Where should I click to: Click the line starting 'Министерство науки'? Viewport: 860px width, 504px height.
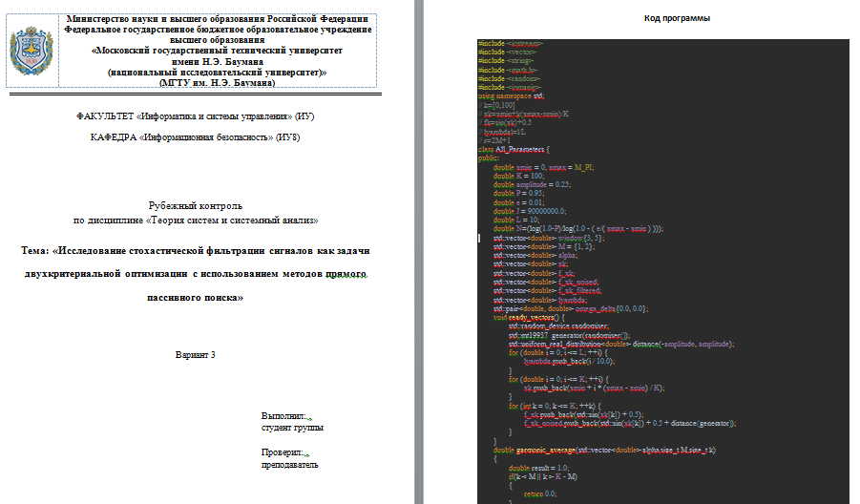(218, 19)
